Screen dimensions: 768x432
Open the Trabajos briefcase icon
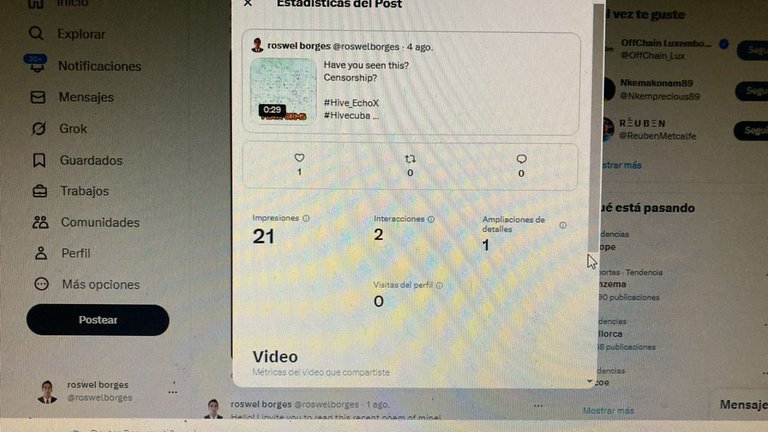pyautogui.click(x=40, y=191)
